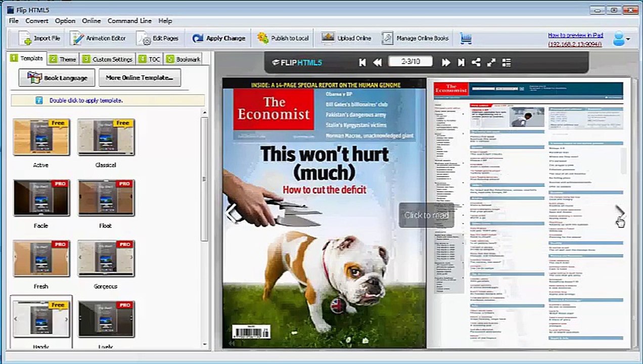Toggle fullscreen in the flipbook viewer
Image resolution: width=643 pixels, height=364 pixels.
491,62
